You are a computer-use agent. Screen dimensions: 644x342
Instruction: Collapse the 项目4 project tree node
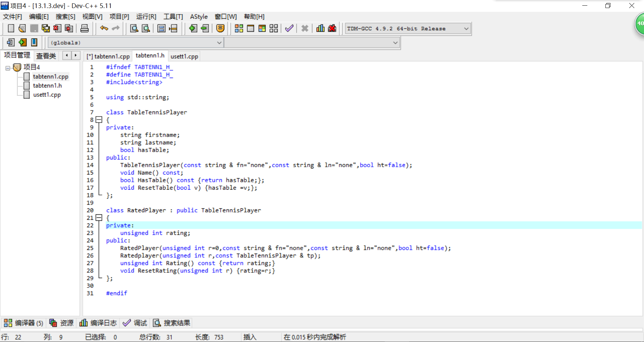click(8, 68)
